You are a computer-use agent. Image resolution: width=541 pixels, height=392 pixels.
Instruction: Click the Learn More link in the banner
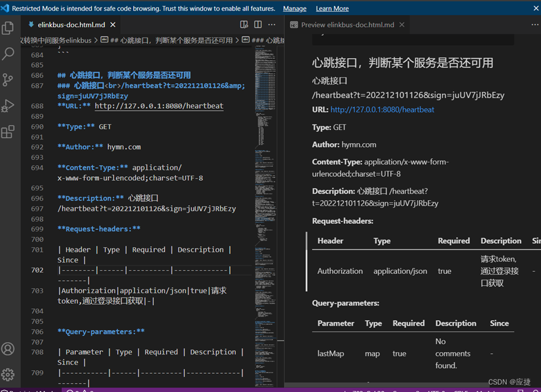(x=332, y=9)
